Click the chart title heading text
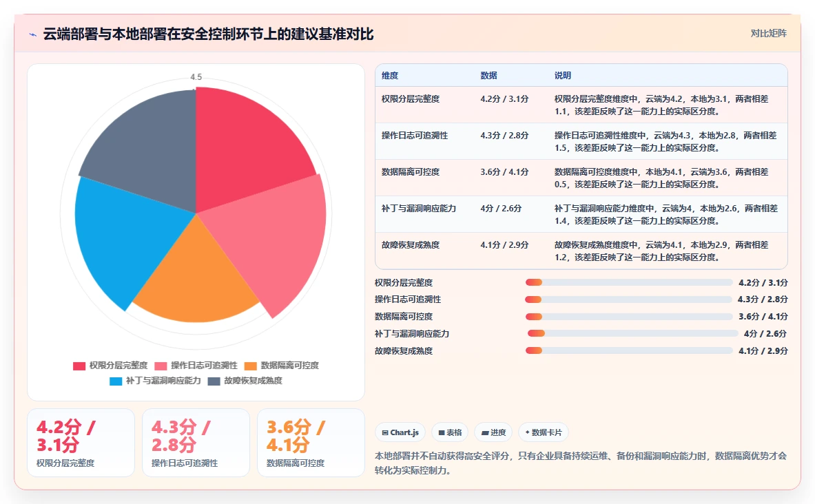Screen dimensions: 815x504 209,34
